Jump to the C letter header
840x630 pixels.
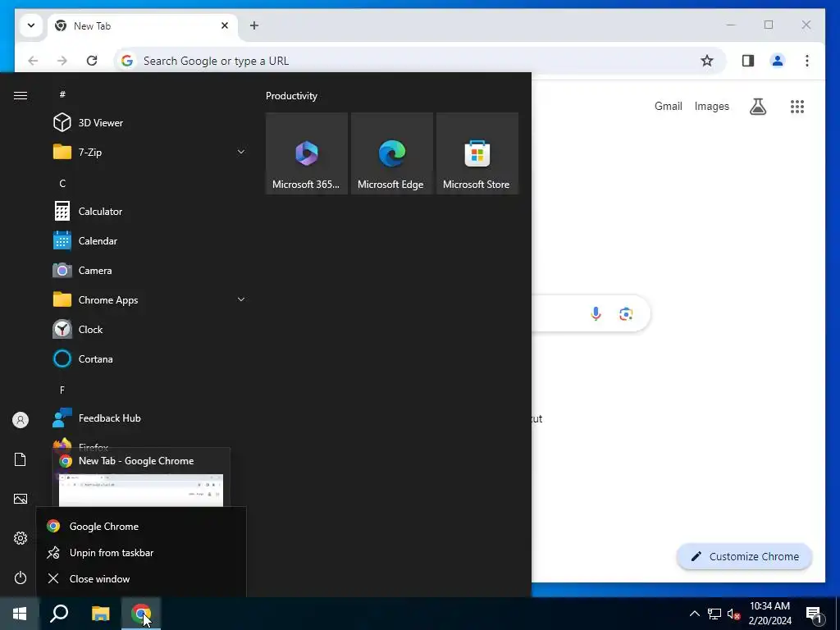pyautogui.click(x=62, y=183)
